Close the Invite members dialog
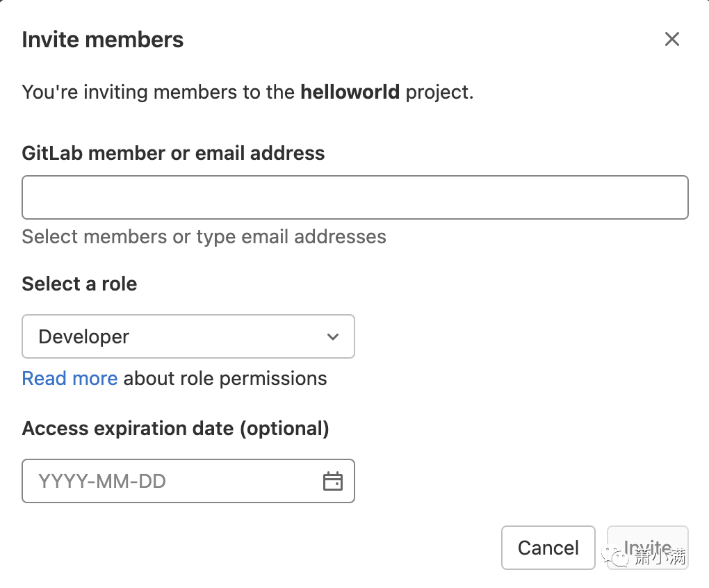Image resolution: width=709 pixels, height=588 pixels. pyautogui.click(x=671, y=39)
